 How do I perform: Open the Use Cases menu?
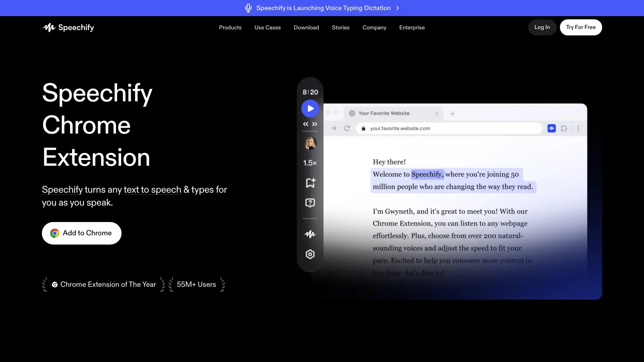pyautogui.click(x=268, y=27)
